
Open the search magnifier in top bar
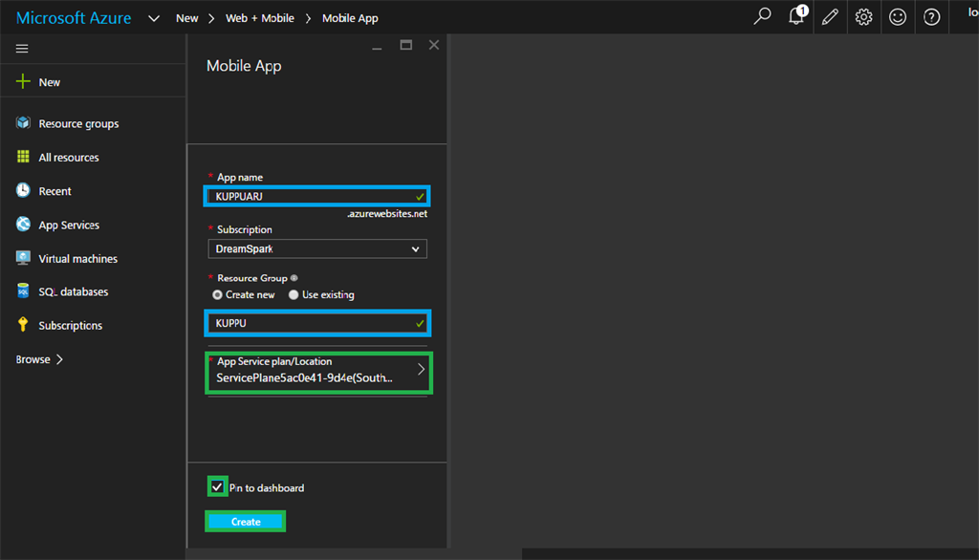point(762,17)
